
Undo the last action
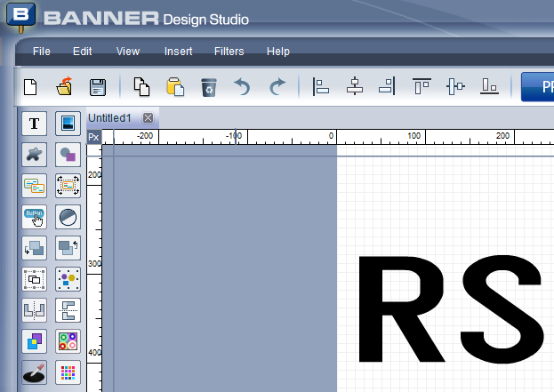(243, 87)
